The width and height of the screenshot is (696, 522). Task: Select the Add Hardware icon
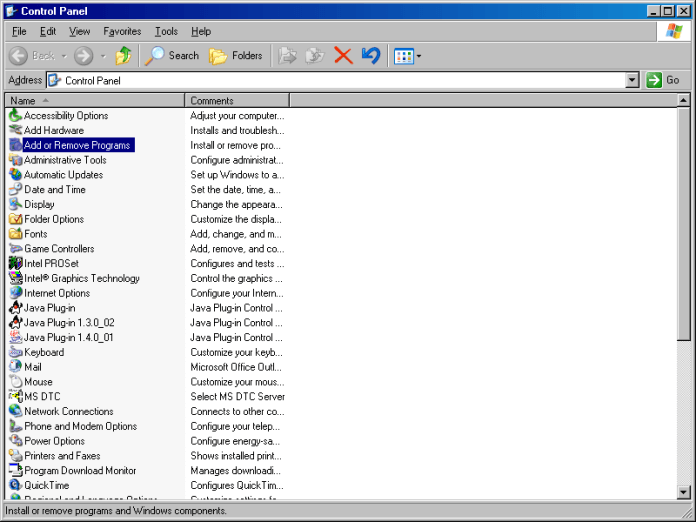coord(16,130)
